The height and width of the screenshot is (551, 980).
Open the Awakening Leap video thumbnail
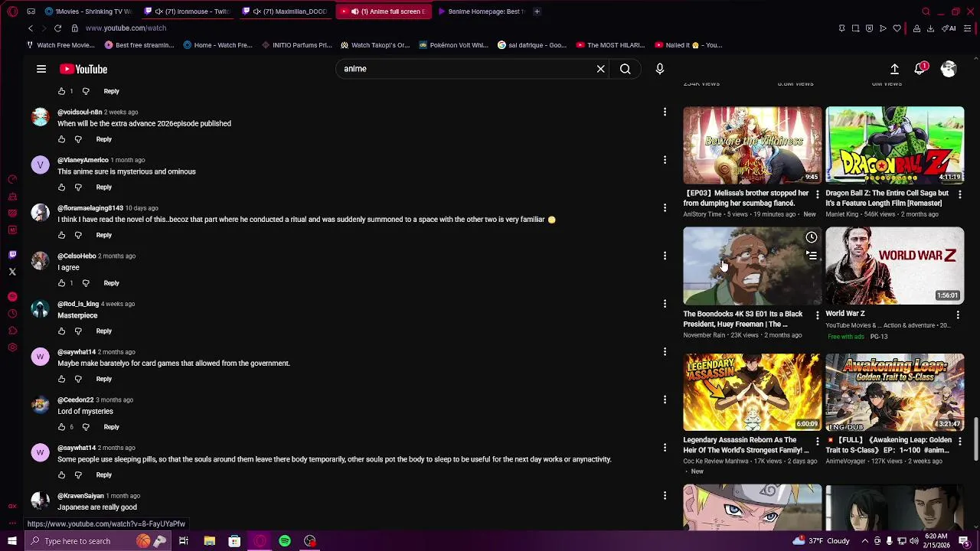pos(894,392)
